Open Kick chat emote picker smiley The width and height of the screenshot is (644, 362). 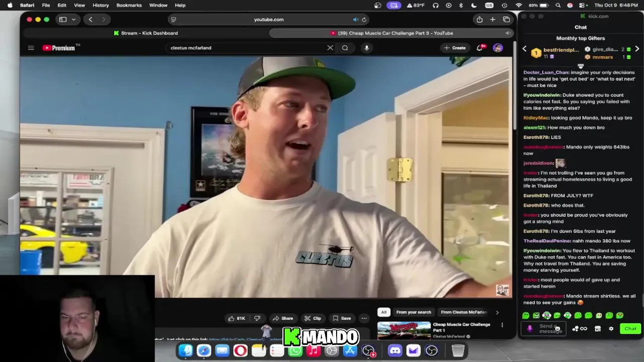point(557,329)
